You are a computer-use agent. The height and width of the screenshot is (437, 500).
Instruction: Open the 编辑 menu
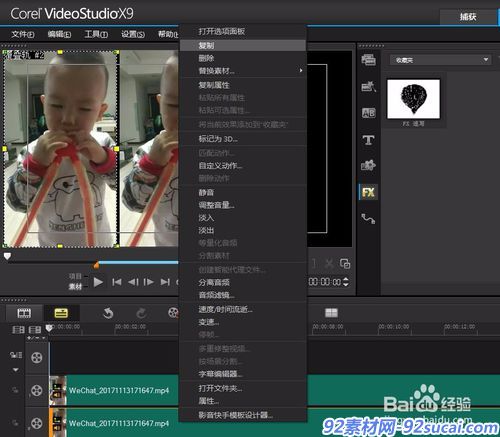(x=59, y=34)
